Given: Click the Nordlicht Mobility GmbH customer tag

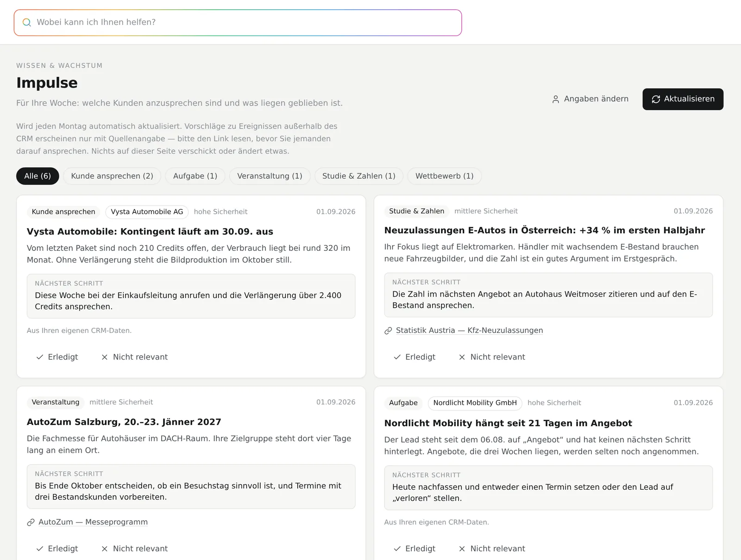Looking at the screenshot, I should pos(475,403).
